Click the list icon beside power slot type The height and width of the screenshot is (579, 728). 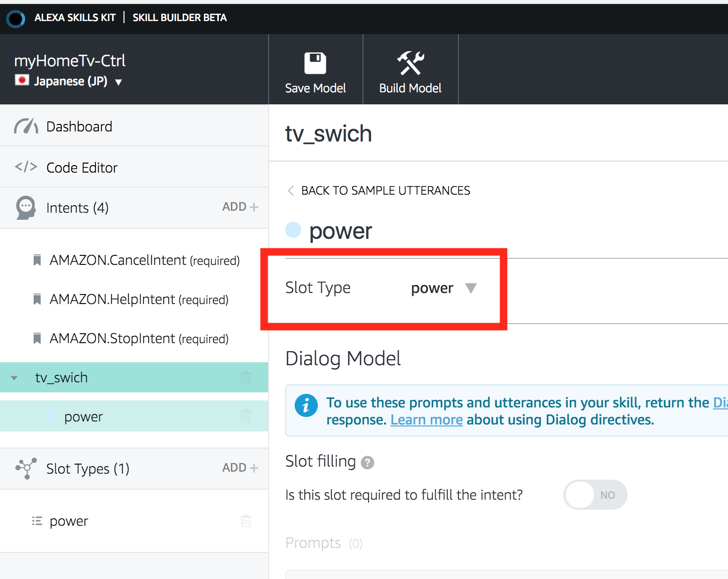tap(37, 521)
